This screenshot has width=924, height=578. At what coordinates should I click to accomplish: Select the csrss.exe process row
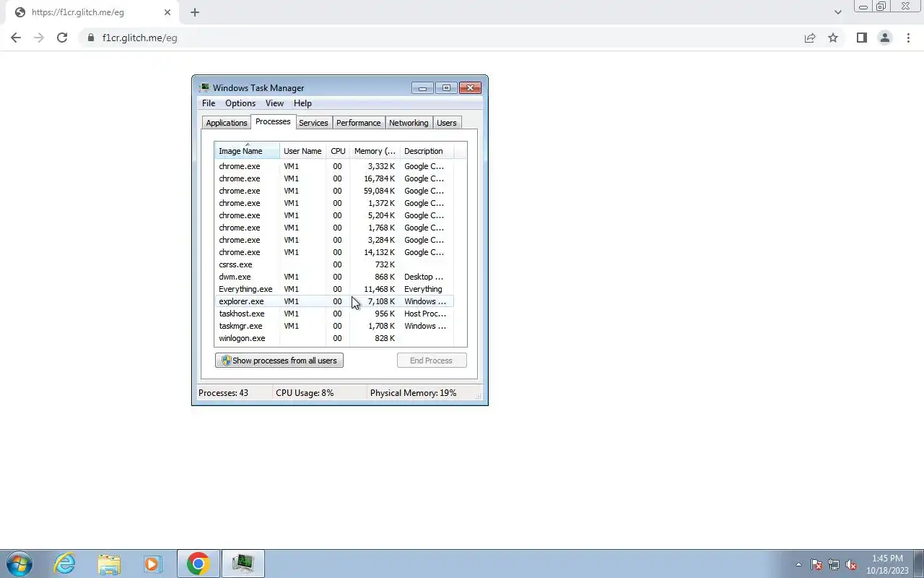tap(334, 264)
